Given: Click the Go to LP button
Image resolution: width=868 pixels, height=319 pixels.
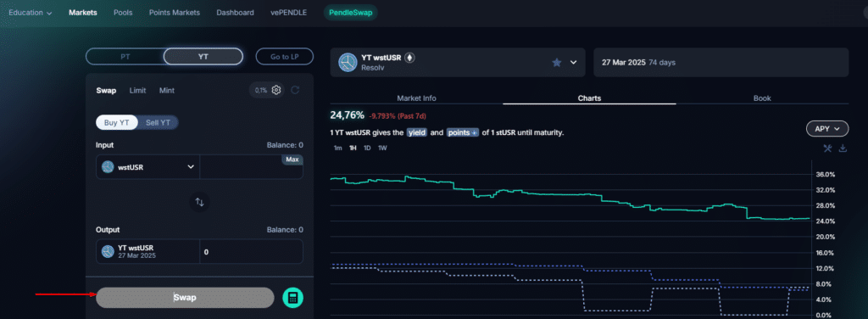Looking at the screenshot, I should (285, 57).
